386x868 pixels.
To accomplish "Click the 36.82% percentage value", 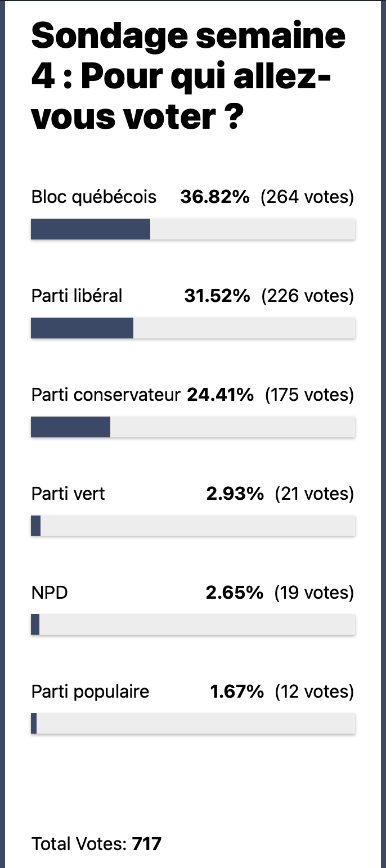I will (x=215, y=197).
